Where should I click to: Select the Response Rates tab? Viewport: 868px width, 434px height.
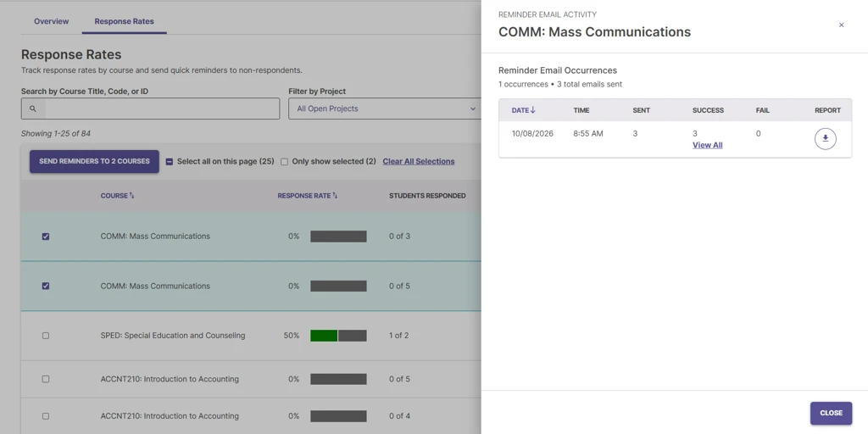tap(124, 21)
